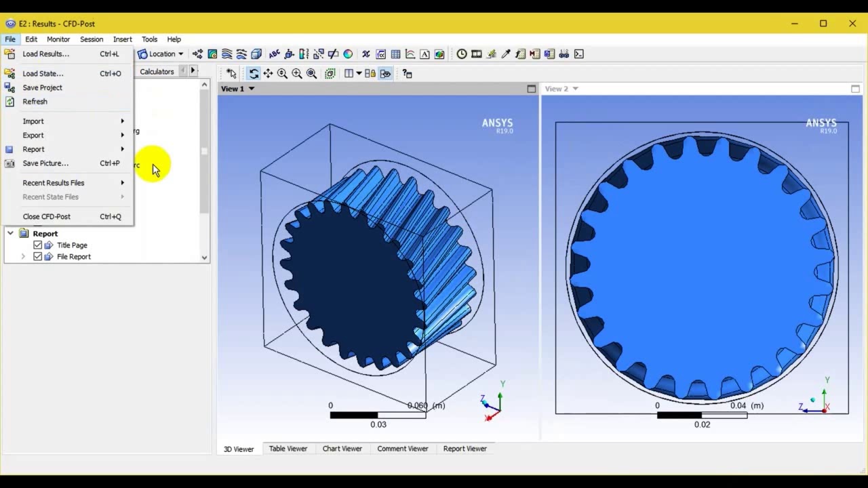Image resolution: width=868 pixels, height=488 pixels.
Task: Insert a Clip Plane
Action: pos(333,54)
